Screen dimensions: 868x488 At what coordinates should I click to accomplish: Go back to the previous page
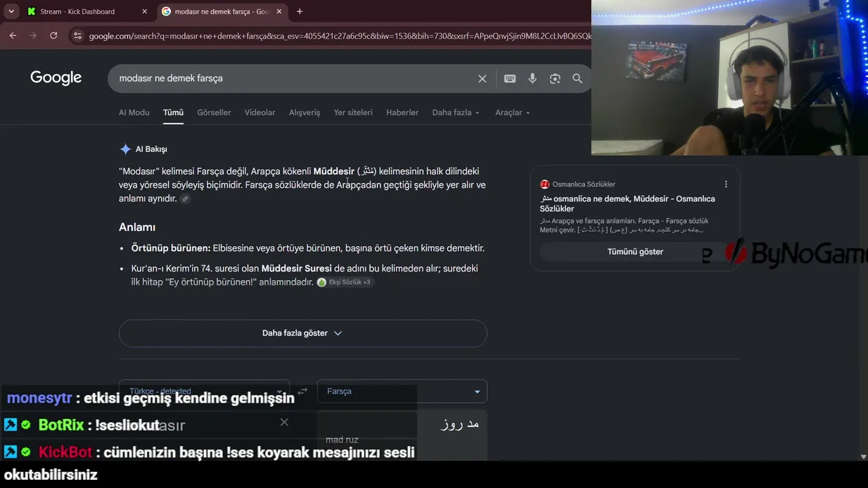13,35
